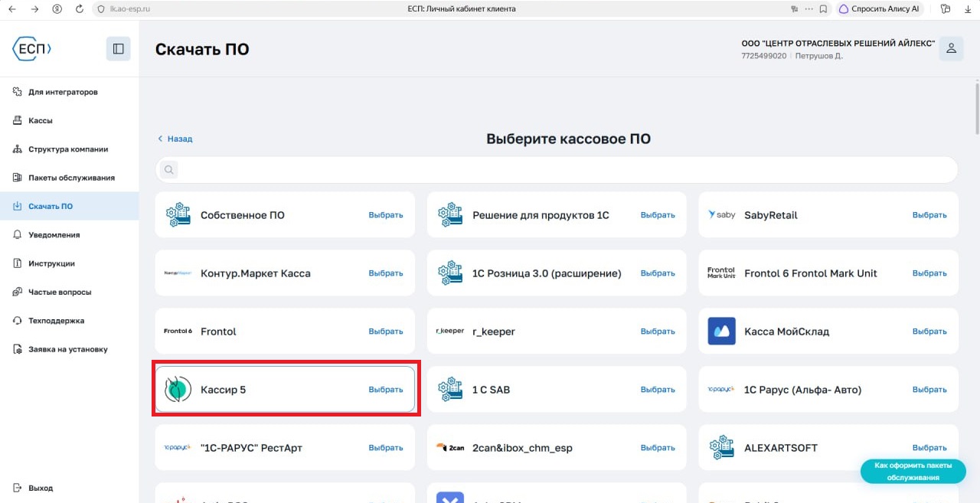This screenshot has height=503, width=980.
Task: Click the 2can logo icon
Action: point(450,448)
